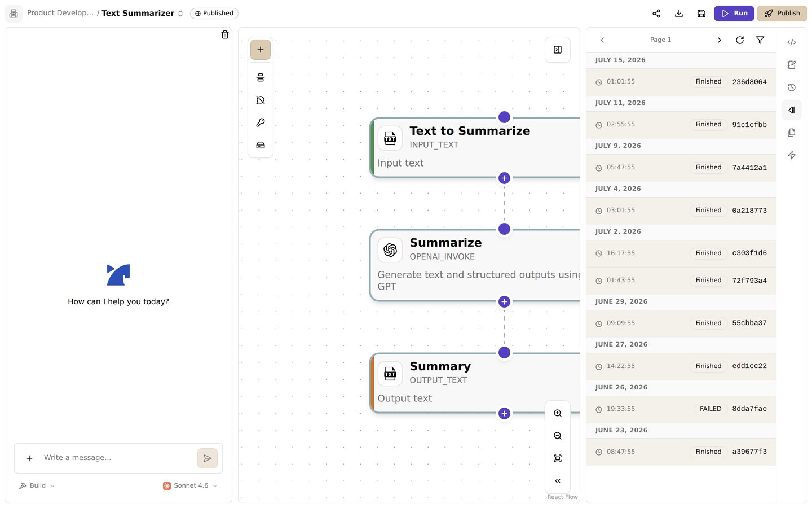
Task: Open run 0a218773
Action: [681, 211]
